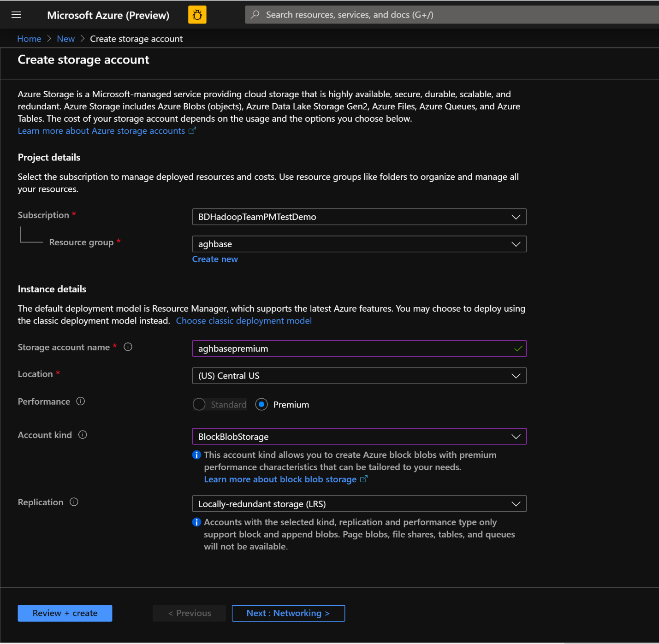Open the Location dropdown
Image resolution: width=659 pixels, height=644 pixels.
click(x=516, y=375)
